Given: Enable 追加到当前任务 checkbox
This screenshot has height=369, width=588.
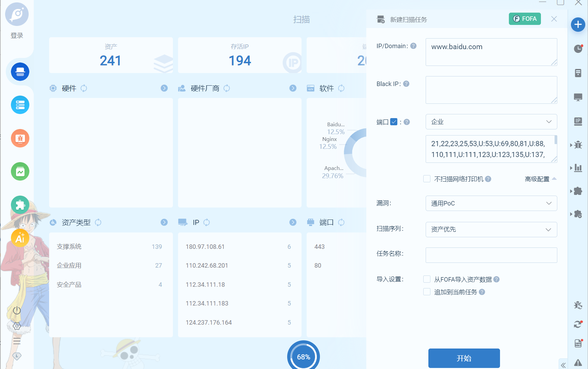Looking at the screenshot, I should pos(427,292).
